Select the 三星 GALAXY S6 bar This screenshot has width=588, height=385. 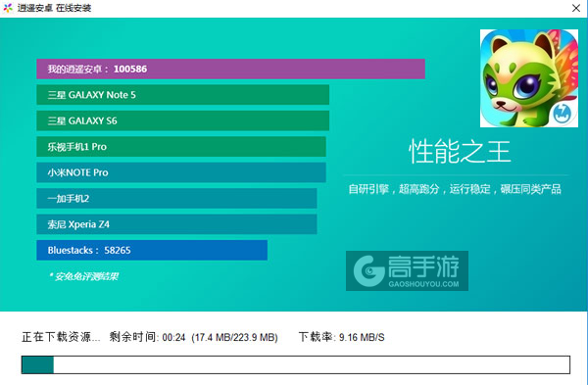pos(182,120)
